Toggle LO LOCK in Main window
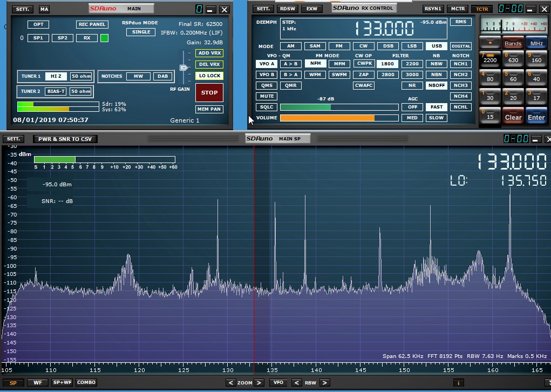Screen dimensions: 551x392 [x=209, y=76]
